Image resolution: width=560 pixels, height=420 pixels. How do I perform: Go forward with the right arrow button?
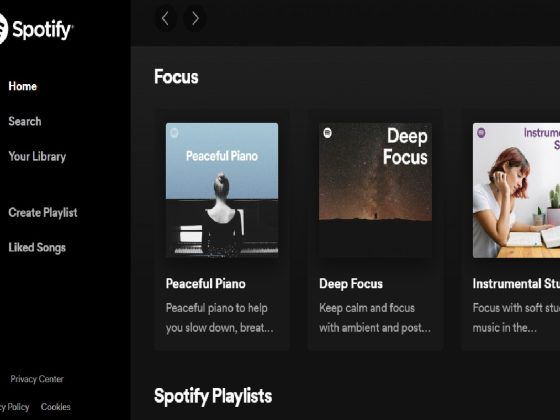[x=195, y=18]
